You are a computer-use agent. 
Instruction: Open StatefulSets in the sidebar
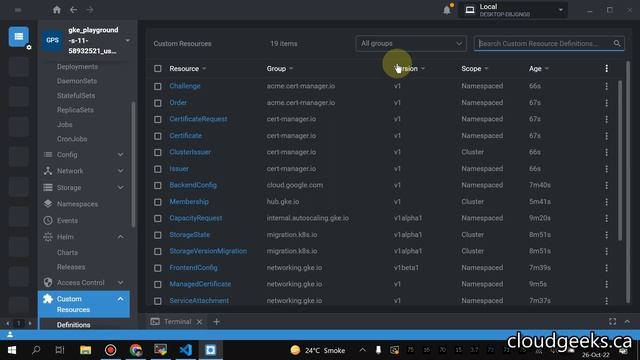[x=76, y=96]
